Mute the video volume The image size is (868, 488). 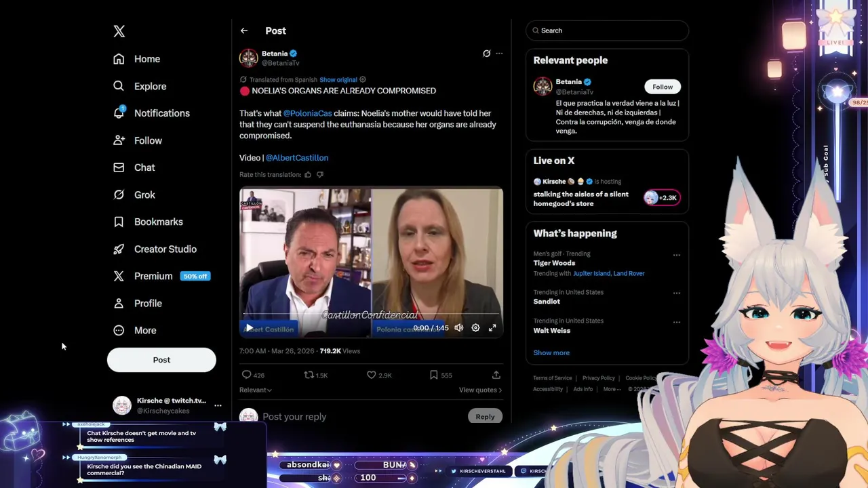click(x=459, y=327)
